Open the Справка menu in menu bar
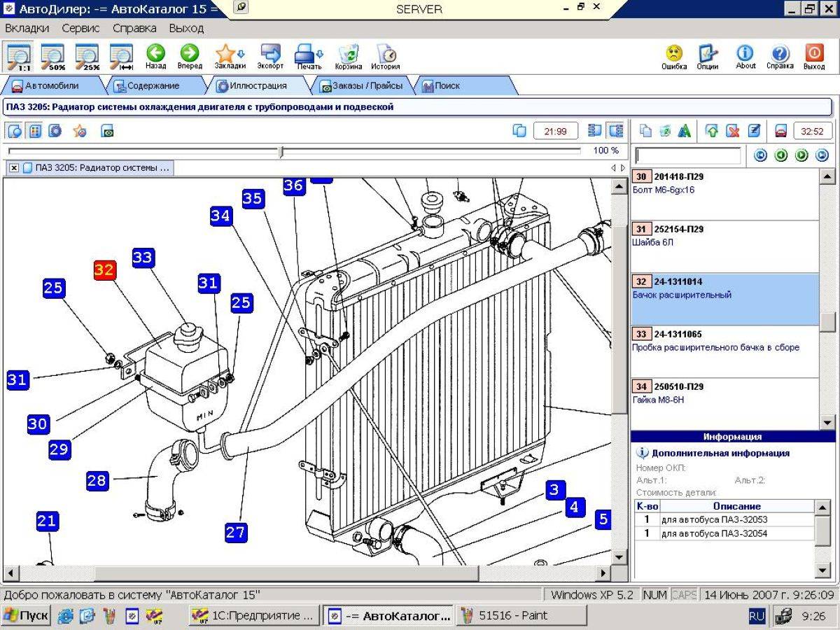Screen dimensions: 840x630 134,28
